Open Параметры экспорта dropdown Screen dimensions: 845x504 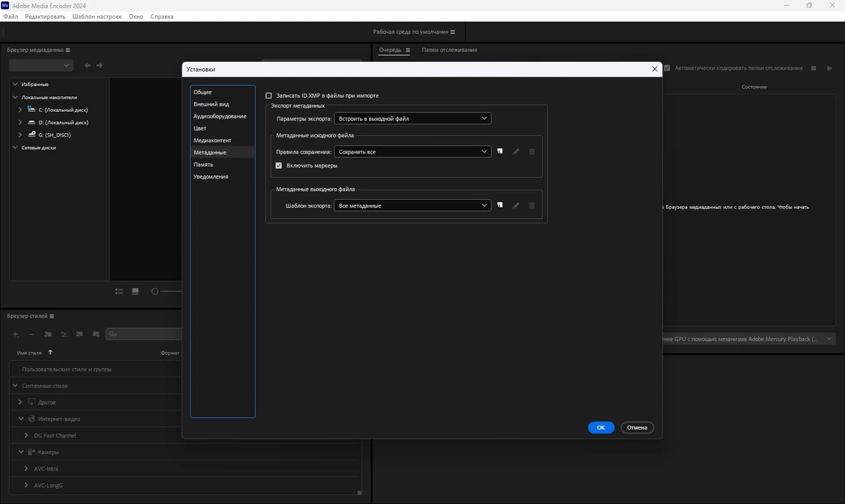pos(412,119)
